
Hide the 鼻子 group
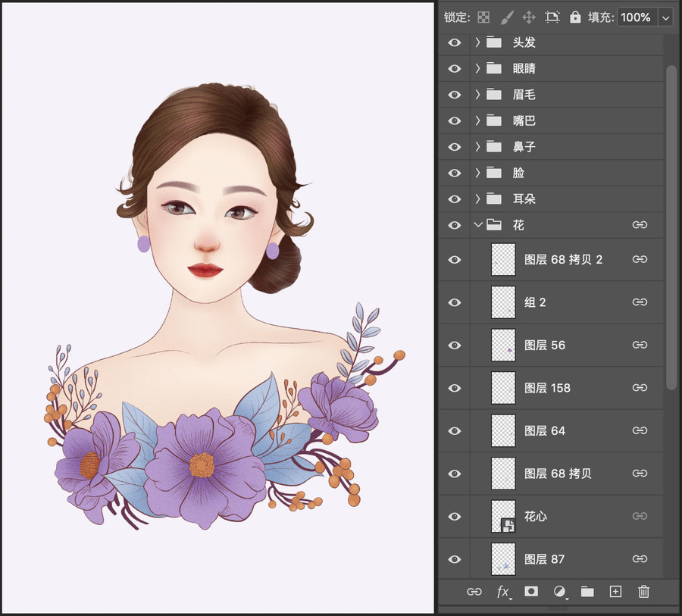(455, 147)
